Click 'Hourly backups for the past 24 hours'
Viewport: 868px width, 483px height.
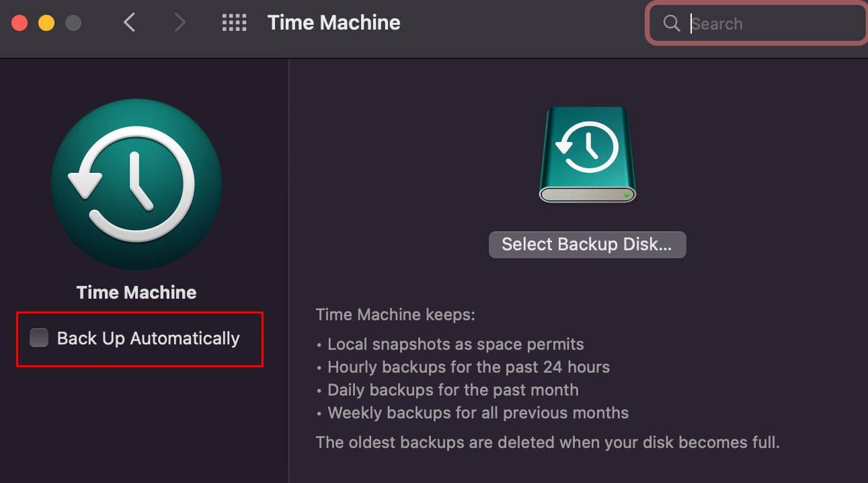468,367
